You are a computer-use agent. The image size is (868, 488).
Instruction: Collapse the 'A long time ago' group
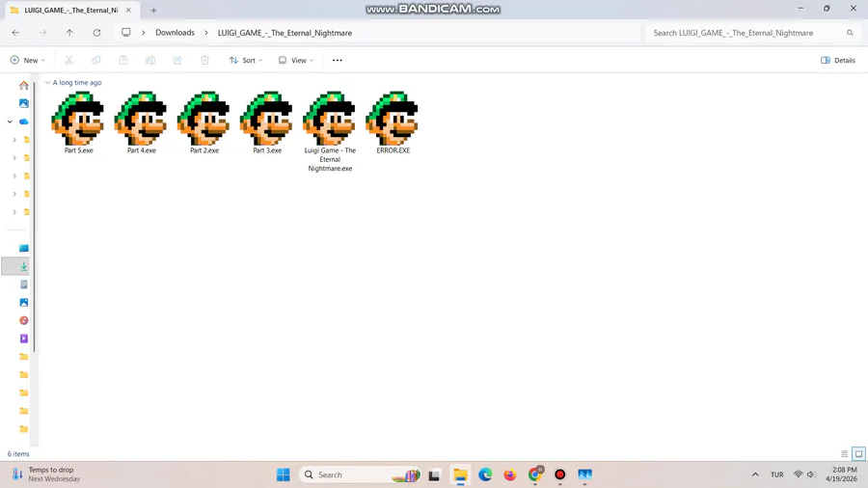click(47, 82)
